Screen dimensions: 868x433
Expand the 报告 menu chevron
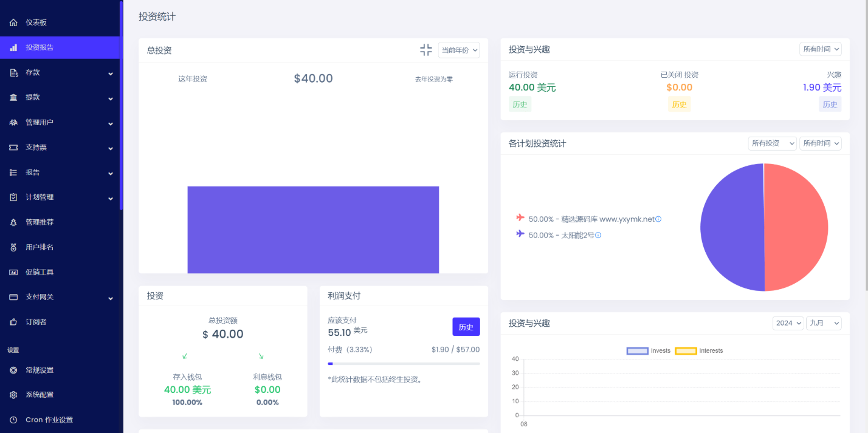pos(111,173)
